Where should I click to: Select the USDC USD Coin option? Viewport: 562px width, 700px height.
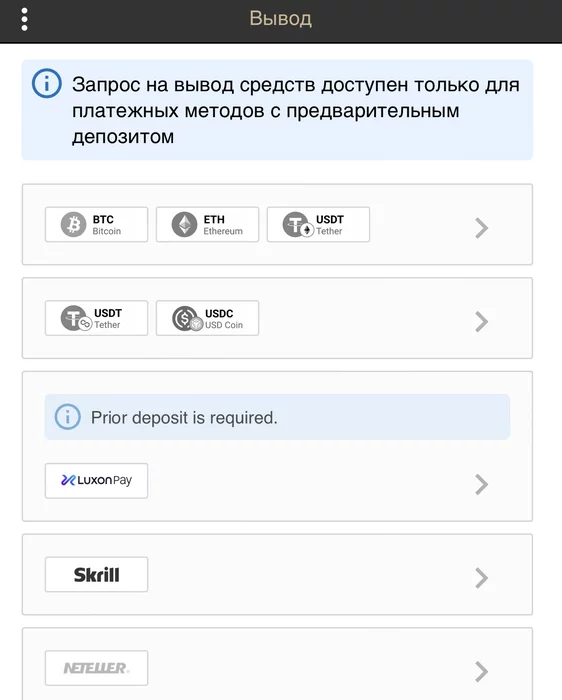pyautogui.click(x=208, y=318)
